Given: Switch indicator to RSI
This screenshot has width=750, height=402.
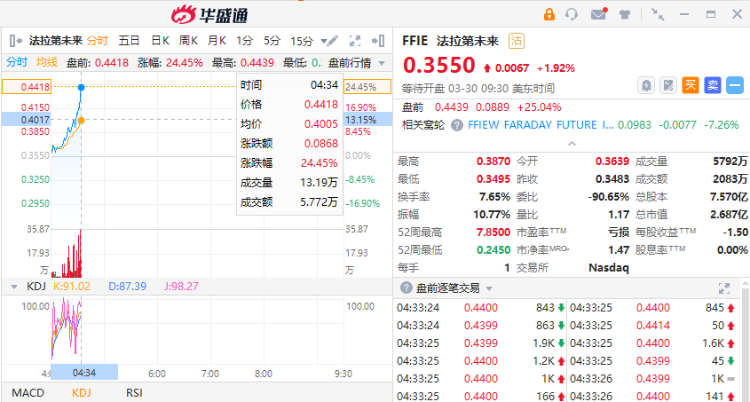Looking at the screenshot, I should [x=134, y=393].
